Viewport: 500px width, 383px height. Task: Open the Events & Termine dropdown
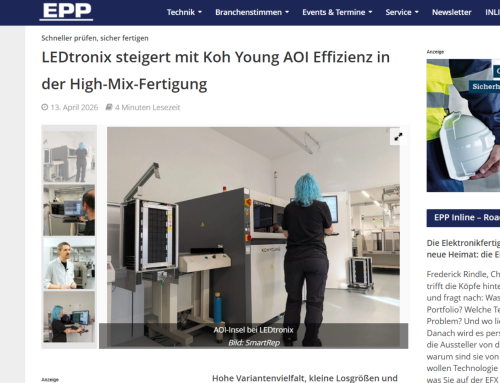[337, 12]
